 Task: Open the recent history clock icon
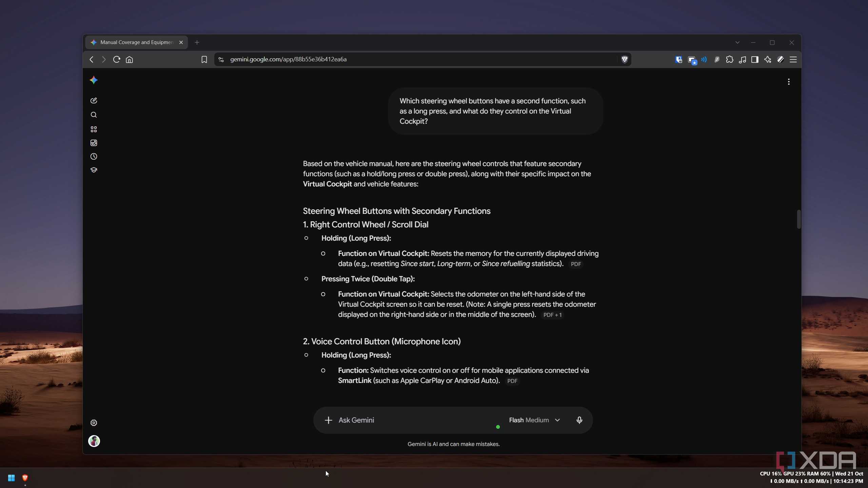tap(94, 157)
